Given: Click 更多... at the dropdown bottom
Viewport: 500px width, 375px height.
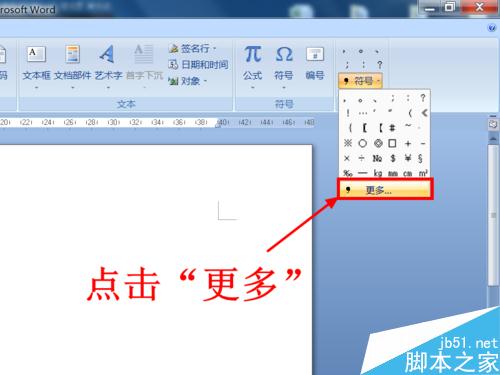Looking at the screenshot, I should pos(385,190).
